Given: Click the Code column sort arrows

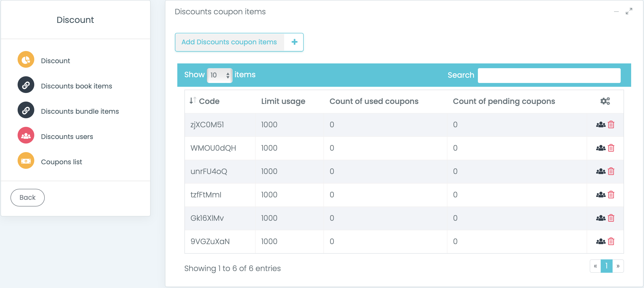Looking at the screenshot, I should 193,101.
